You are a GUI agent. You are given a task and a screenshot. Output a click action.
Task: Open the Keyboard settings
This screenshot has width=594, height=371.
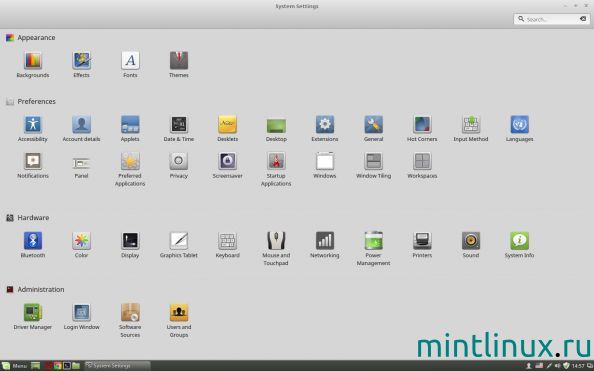[228, 245]
